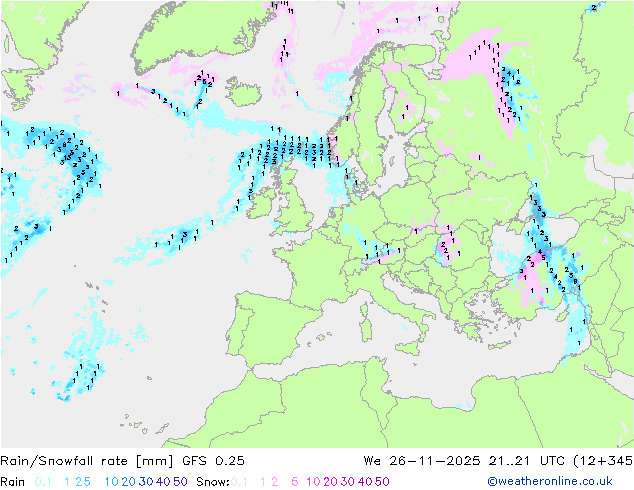Viewport: 634px width, 490px height.
Task: Click the 'Snow:' legend label
Action: click(x=213, y=482)
